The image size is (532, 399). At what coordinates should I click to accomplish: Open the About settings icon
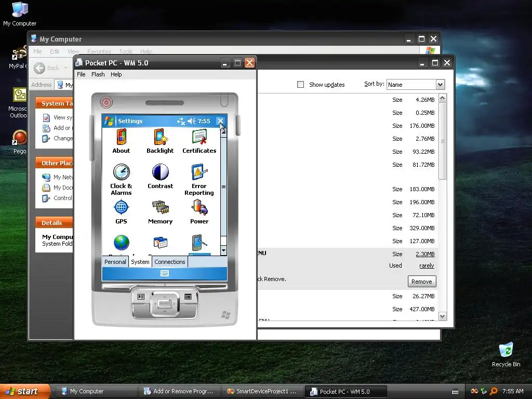pos(121,141)
